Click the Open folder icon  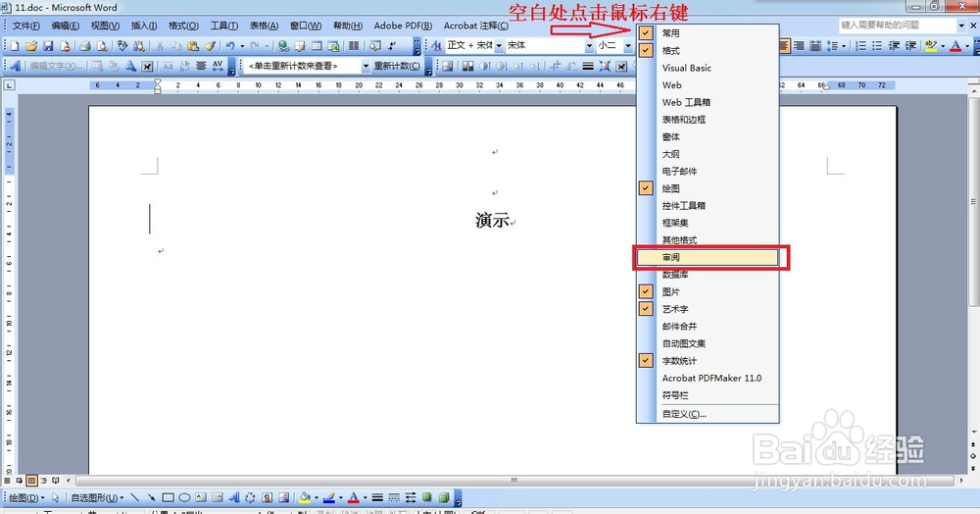tap(31, 46)
